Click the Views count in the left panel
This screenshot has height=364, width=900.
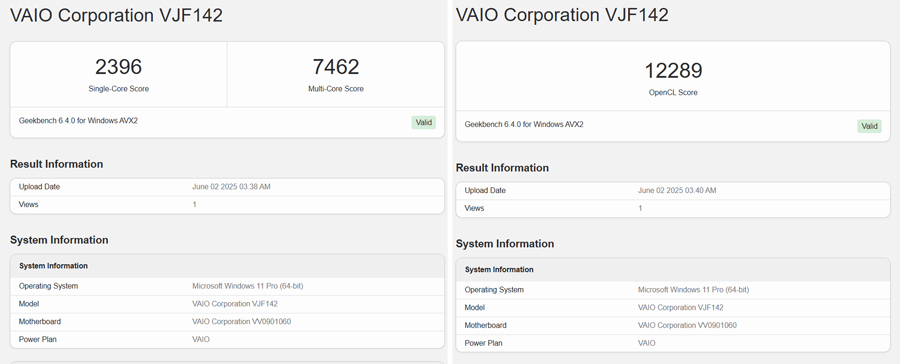[x=195, y=204]
